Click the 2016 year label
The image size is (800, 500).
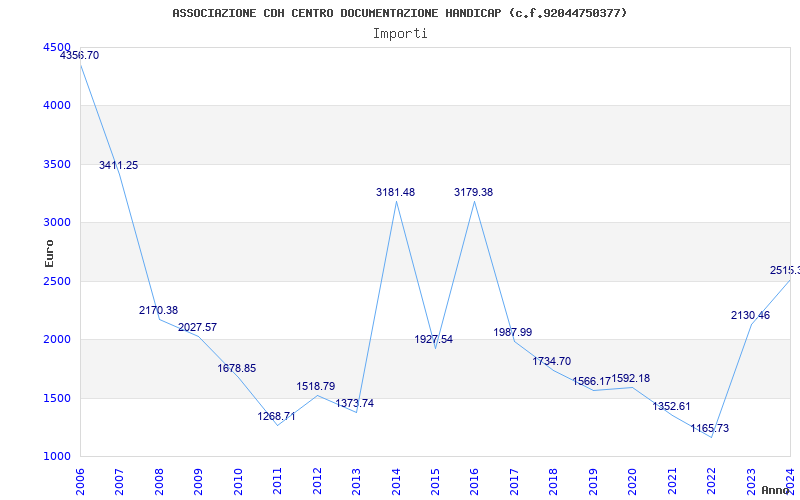[474, 481]
